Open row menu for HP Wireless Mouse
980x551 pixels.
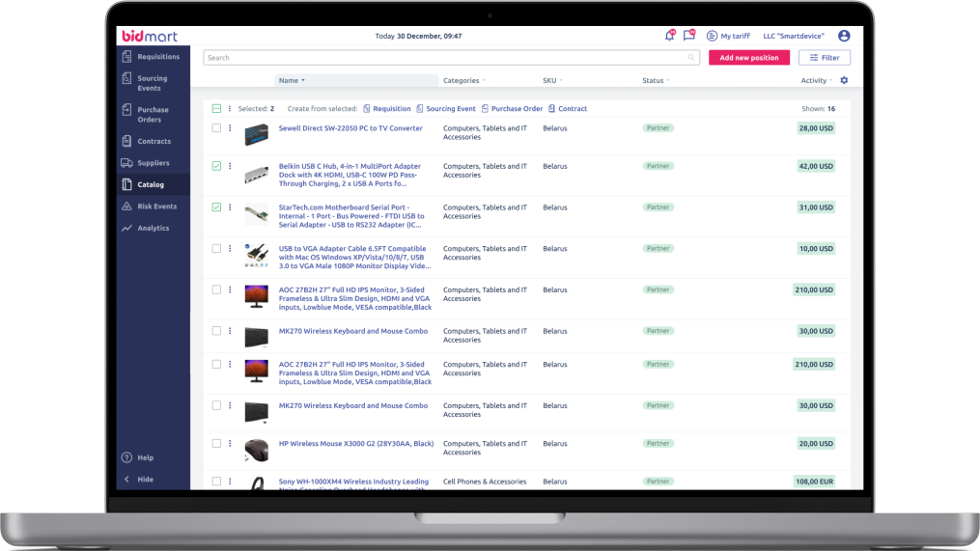230,444
